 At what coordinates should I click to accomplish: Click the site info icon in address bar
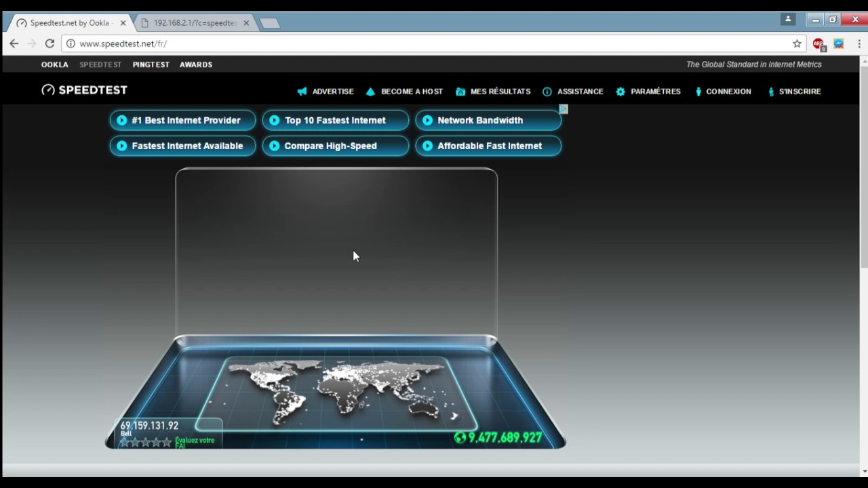71,43
